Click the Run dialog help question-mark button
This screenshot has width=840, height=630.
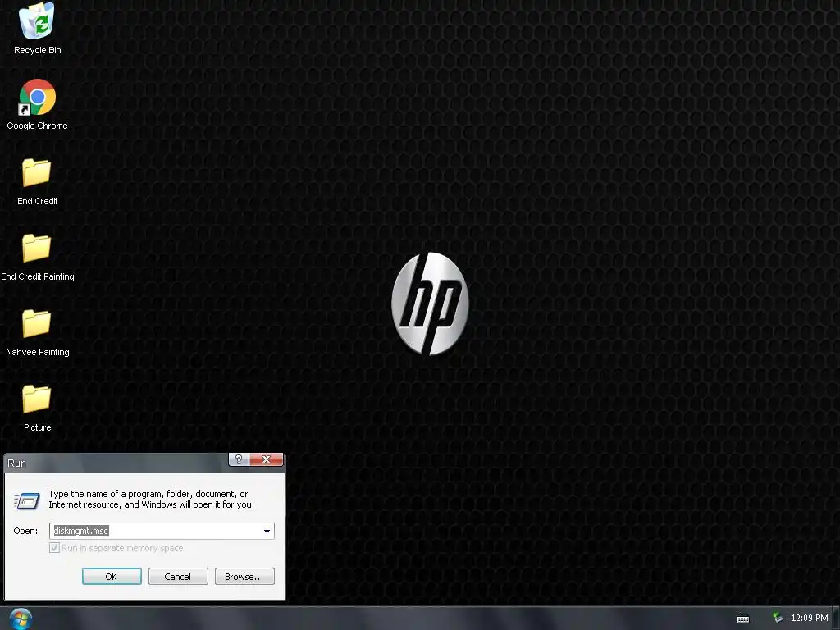[x=239, y=459]
